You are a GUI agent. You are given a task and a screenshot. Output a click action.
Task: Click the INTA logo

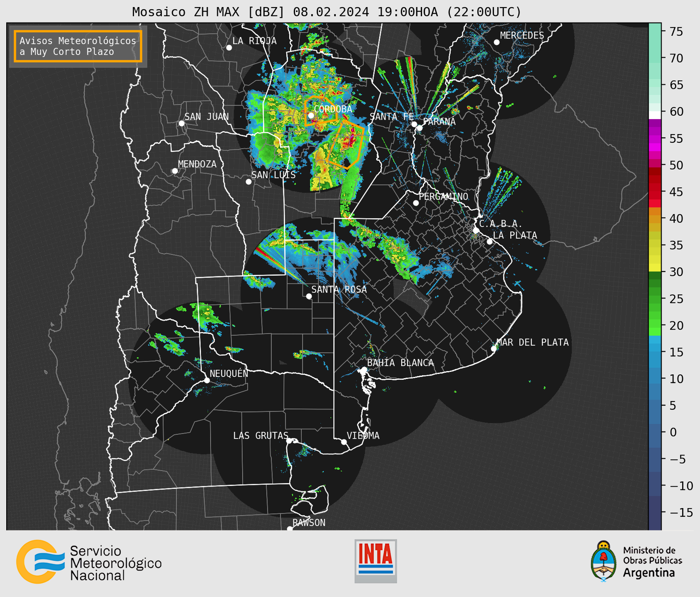click(376, 561)
